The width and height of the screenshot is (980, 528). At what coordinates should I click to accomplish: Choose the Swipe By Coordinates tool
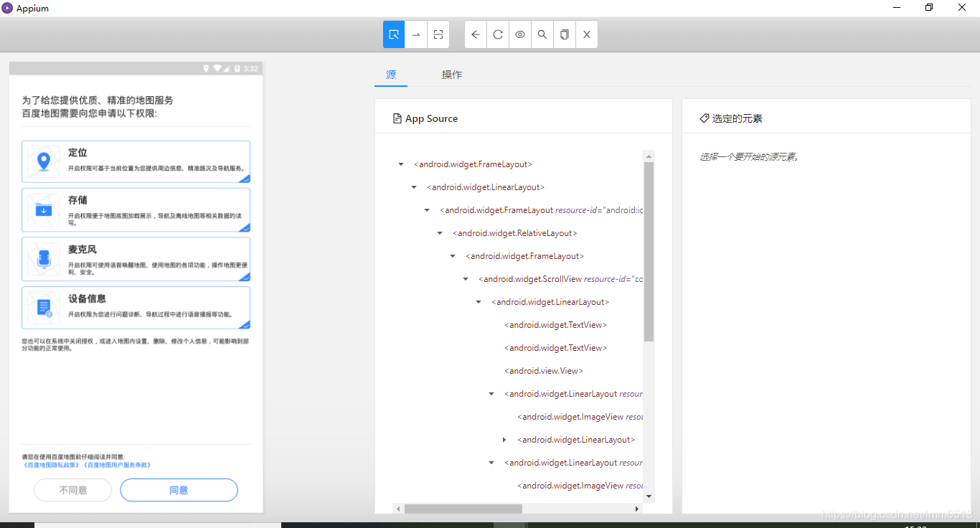tap(416, 34)
